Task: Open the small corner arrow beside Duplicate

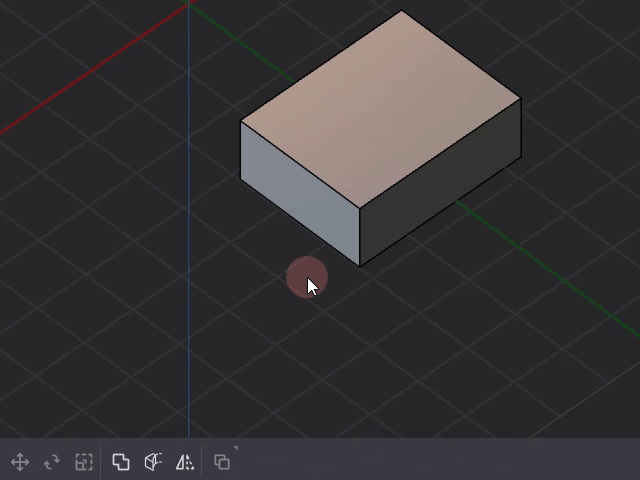Action: tap(236, 449)
